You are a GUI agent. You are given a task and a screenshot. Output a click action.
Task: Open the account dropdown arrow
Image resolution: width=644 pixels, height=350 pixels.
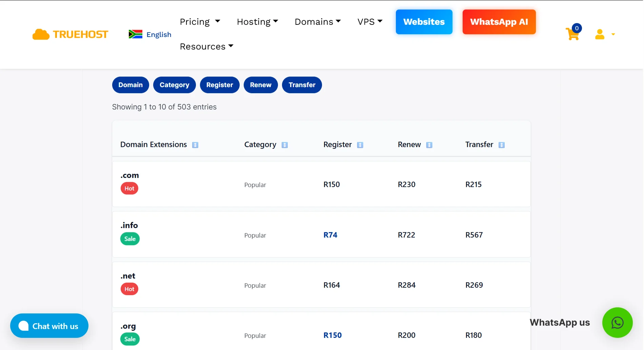613,34
